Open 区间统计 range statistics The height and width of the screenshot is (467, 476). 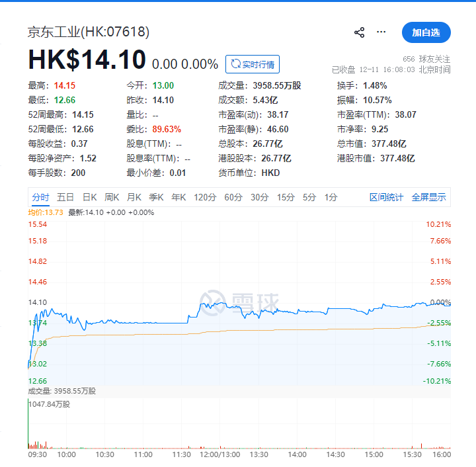386,197
